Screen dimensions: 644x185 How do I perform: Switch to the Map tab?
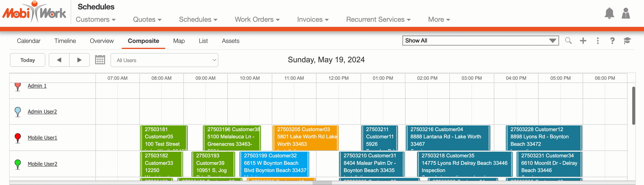tap(179, 41)
